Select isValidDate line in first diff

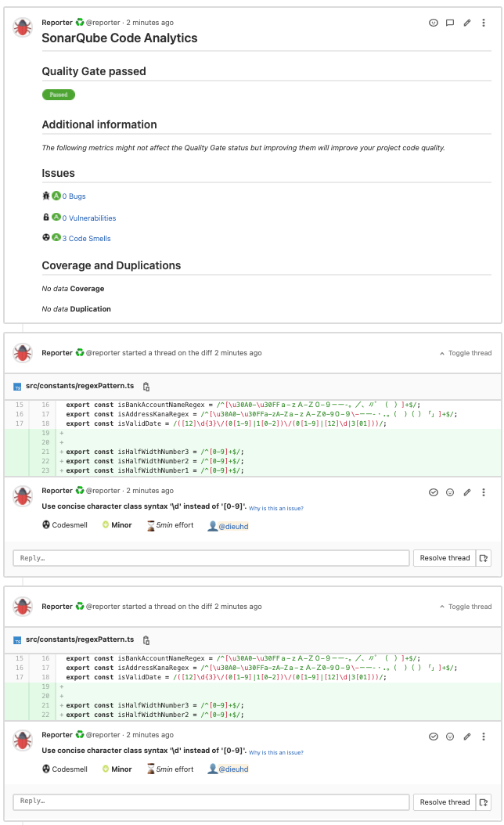click(x=253, y=423)
